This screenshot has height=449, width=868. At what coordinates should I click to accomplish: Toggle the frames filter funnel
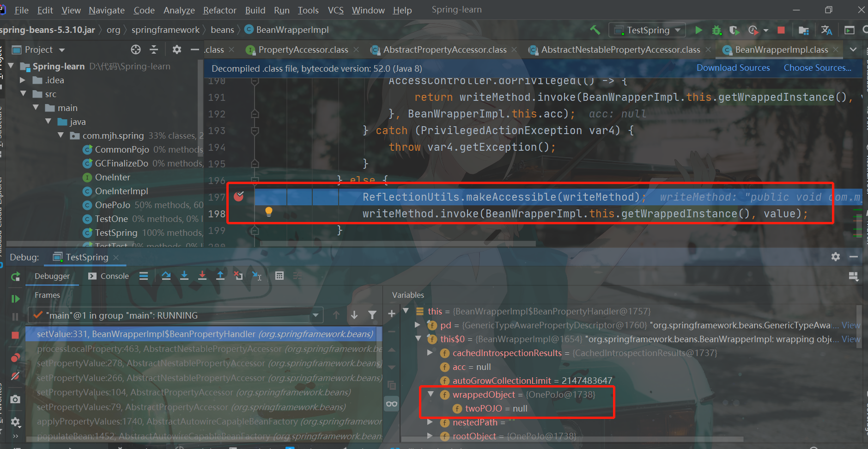[372, 315]
